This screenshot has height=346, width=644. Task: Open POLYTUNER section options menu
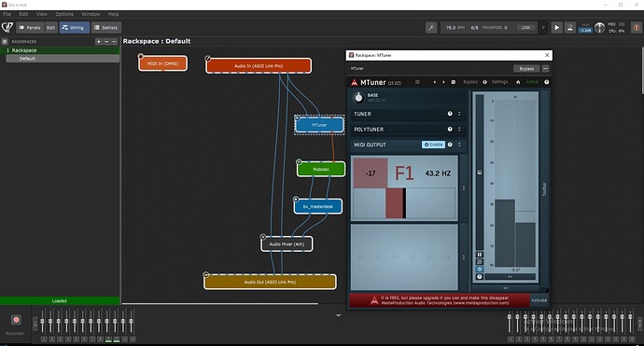click(x=459, y=130)
